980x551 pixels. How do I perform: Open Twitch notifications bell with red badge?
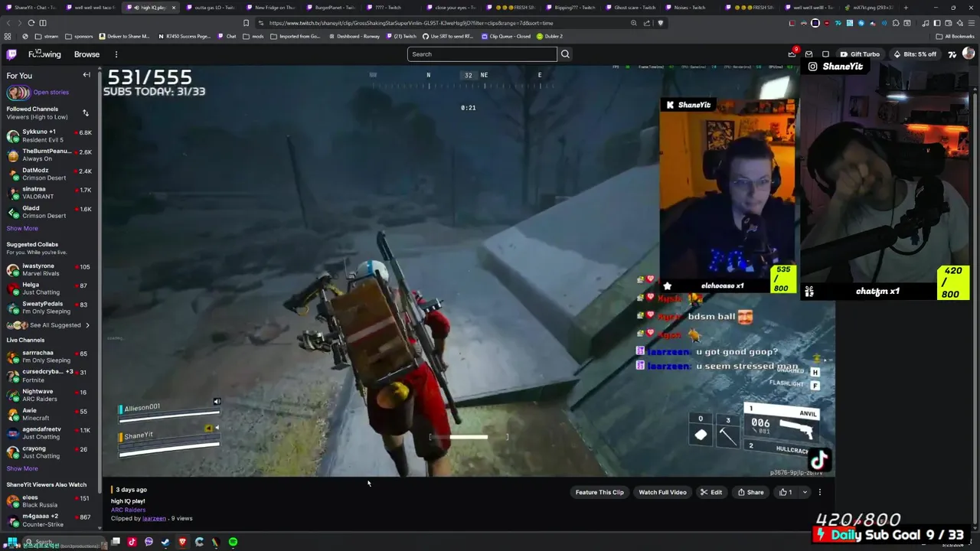792,54
